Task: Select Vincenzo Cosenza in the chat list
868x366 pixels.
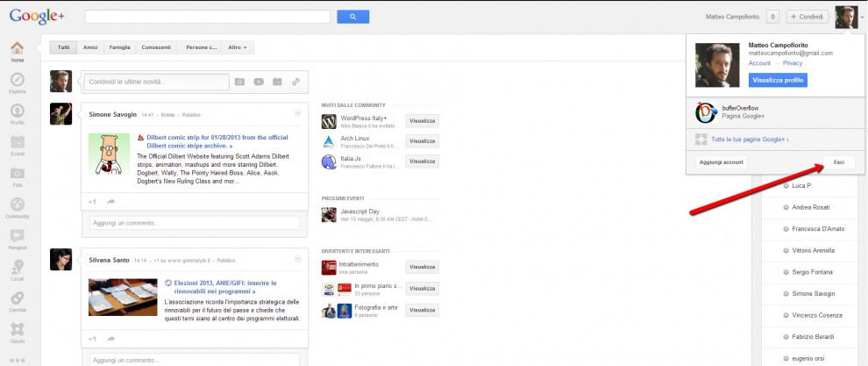Action: tap(816, 316)
